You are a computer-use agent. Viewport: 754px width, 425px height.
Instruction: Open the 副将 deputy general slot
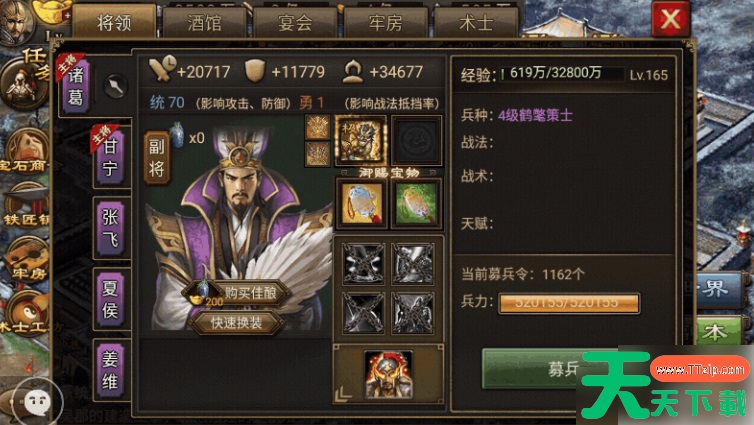157,158
